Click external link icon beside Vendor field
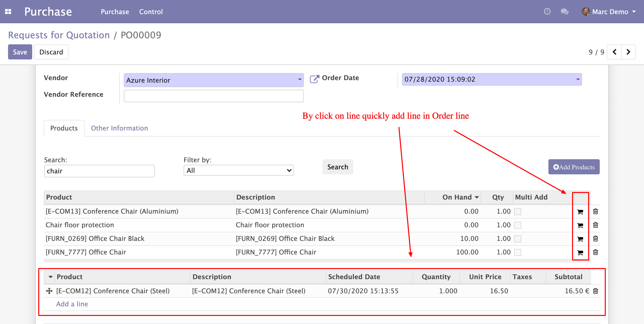 314,79
